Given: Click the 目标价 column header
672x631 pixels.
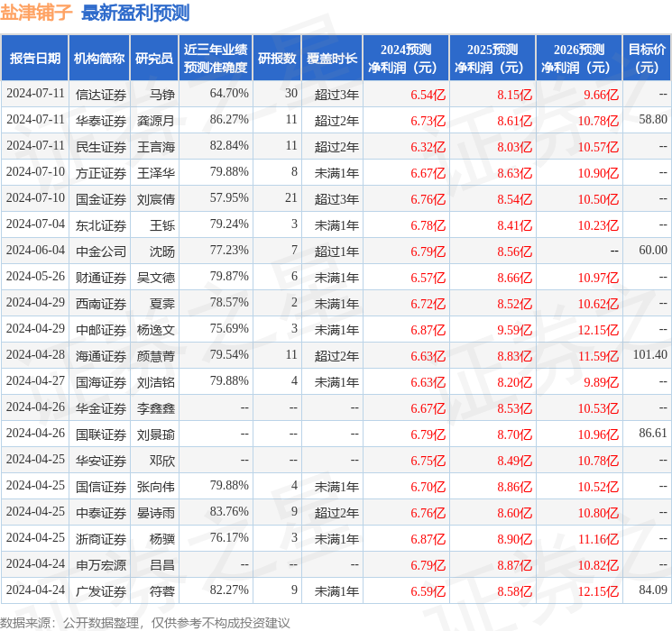Looking at the screenshot, I should click(x=647, y=59).
